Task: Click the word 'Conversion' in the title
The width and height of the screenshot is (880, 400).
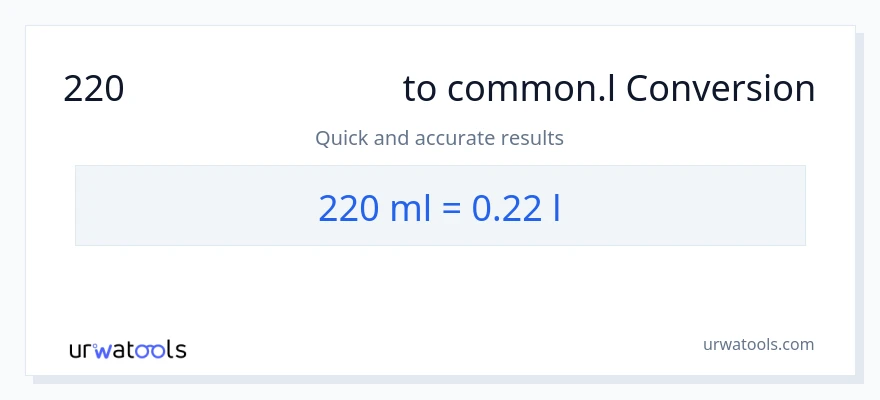Action: [x=721, y=89]
